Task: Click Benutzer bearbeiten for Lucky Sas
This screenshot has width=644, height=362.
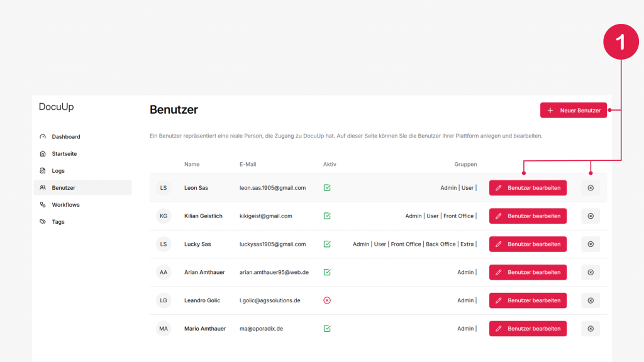Action: [x=528, y=244]
